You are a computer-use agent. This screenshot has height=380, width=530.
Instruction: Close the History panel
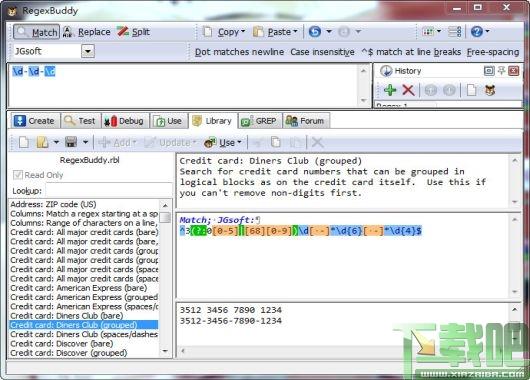pos(514,71)
